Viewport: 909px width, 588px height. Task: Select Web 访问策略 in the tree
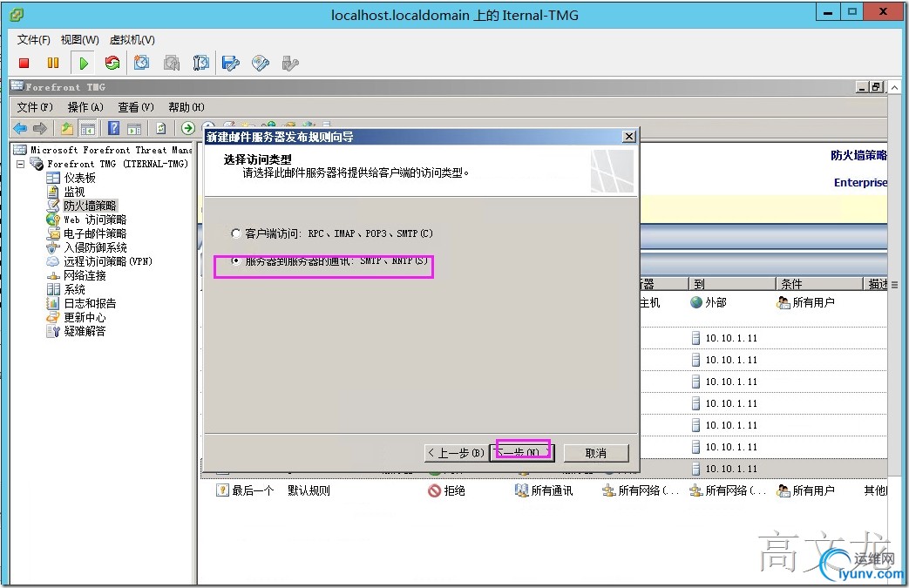95,220
